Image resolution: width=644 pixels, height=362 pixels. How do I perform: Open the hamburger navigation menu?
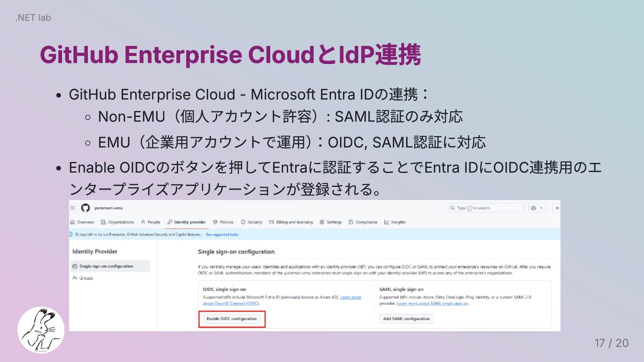tap(72, 208)
